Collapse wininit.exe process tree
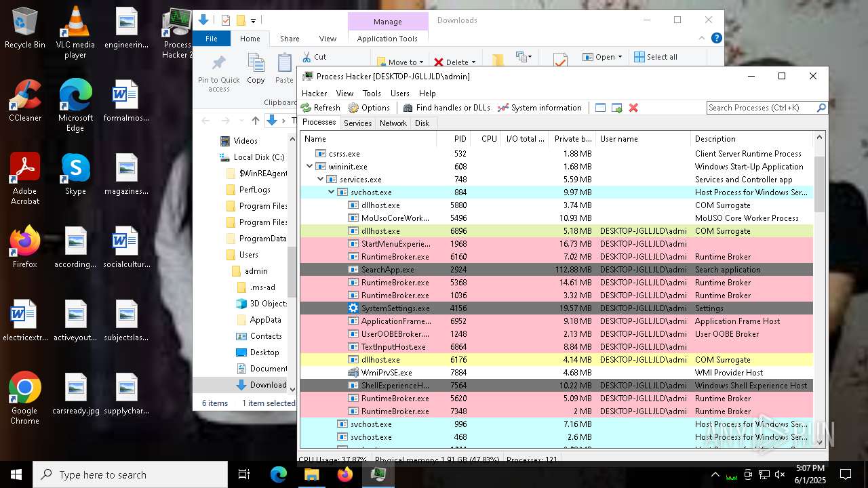This screenshot has height=488, width=868. coord(310,167)
